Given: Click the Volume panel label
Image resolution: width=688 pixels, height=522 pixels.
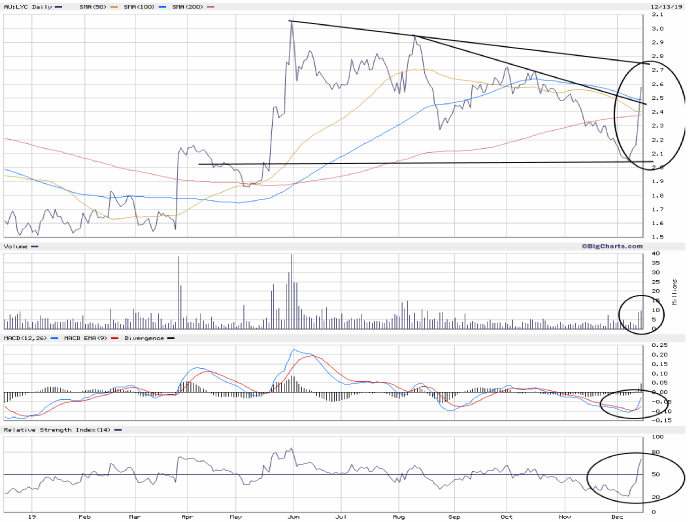Looking at the screenshot, I should tap(17, 246).
